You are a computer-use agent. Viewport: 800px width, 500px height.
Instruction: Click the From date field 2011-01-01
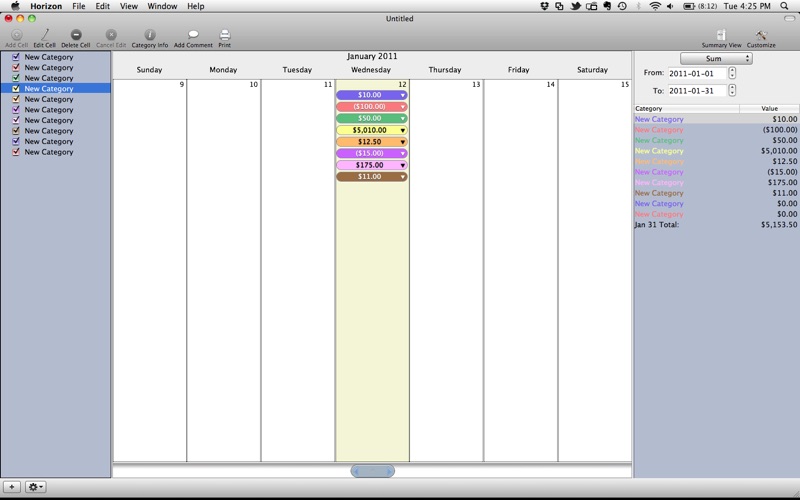coord(697,73)
